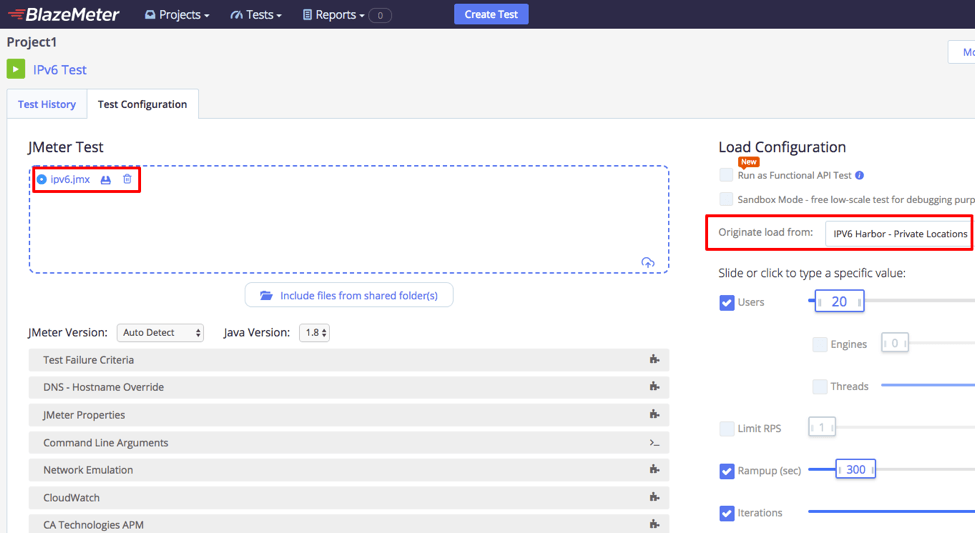
Task: Open the Tests menu
Action: click(x=256, y=14)
